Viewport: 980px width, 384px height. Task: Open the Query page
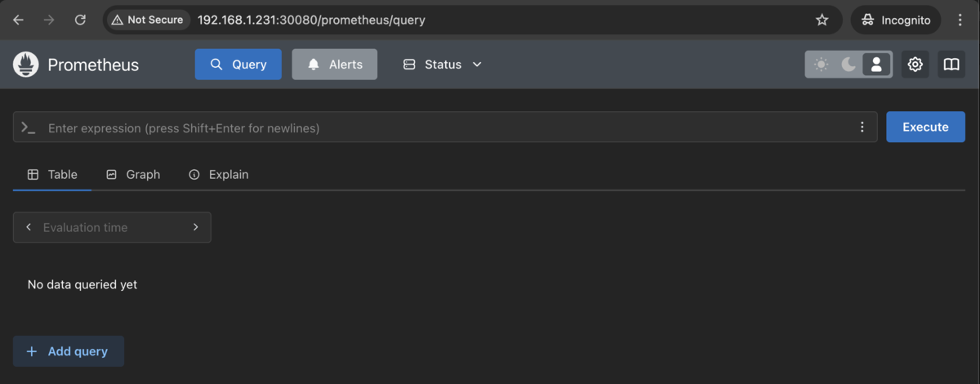[x=238, y=65]
